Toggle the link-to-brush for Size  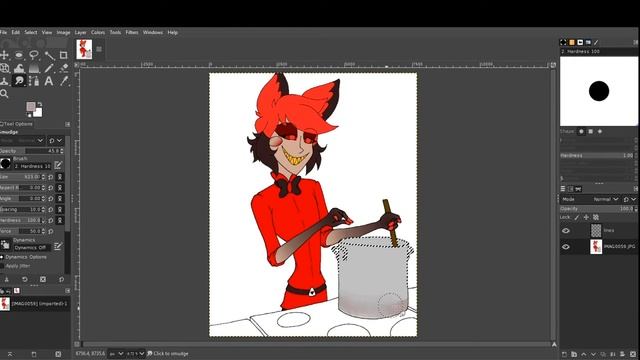60,177
